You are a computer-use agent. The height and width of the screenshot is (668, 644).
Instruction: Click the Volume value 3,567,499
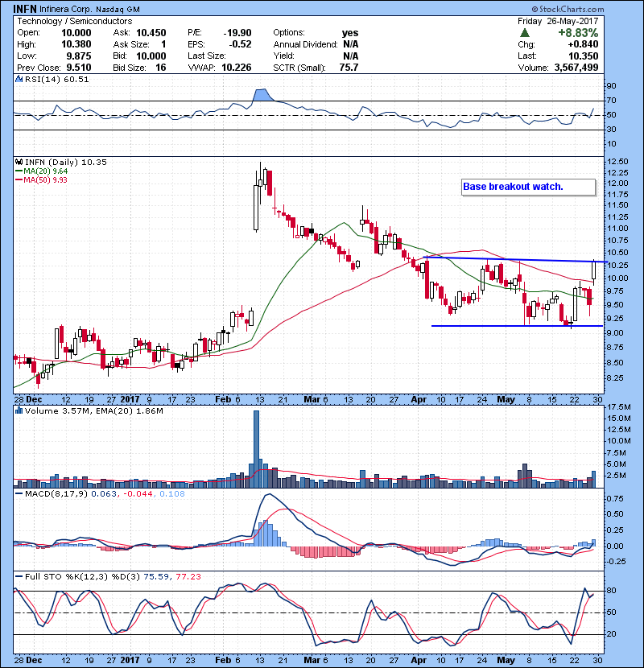[x=576, y=68]
